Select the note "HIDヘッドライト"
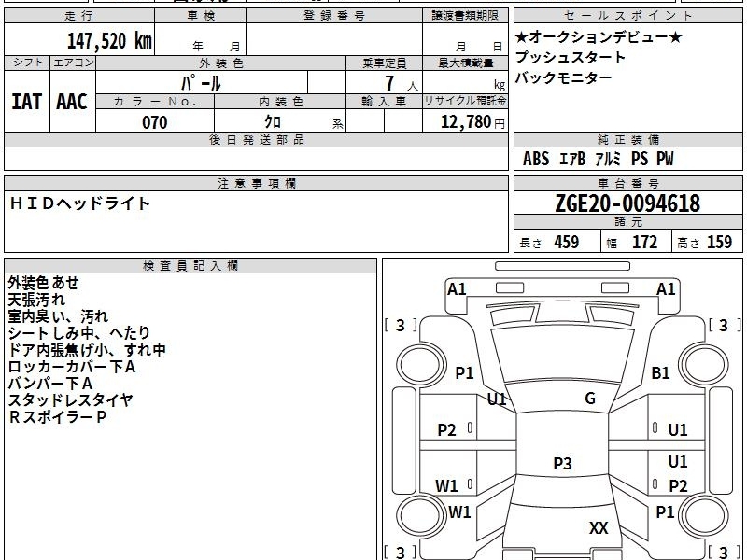The image size is (747, 560). pos(80,203)
